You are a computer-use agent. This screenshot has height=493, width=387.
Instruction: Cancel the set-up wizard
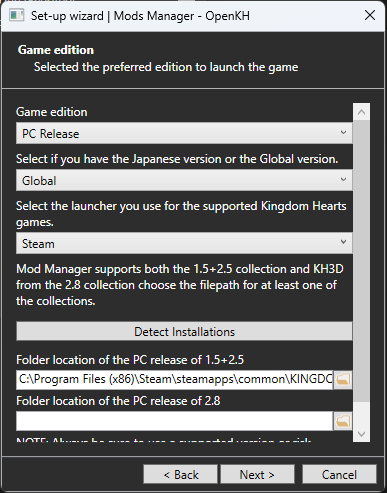pyautogui.click(x=339, y=474)
